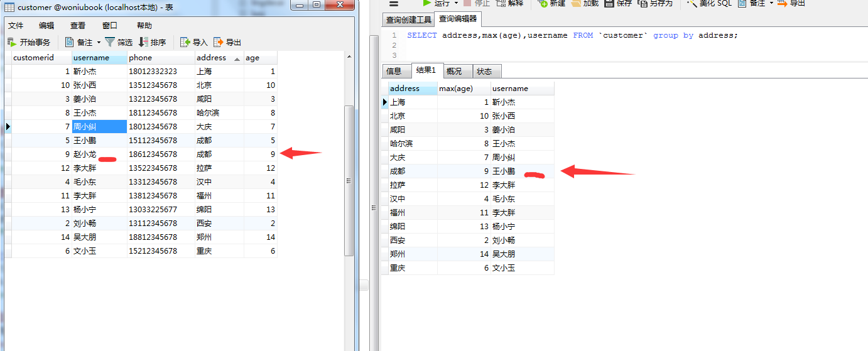Click the 导出 export icon in customer table window

[x=219, y=42]
